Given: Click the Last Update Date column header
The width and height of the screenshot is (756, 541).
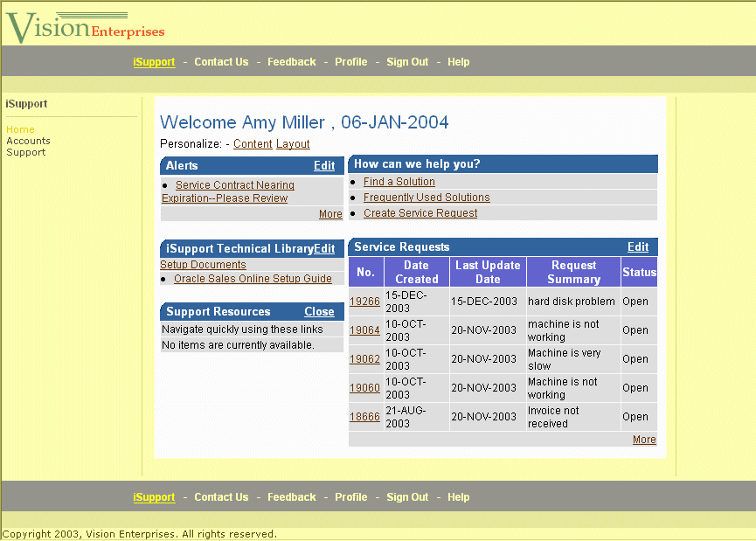Looking at the screenshot, I should (x=488, y=272).
